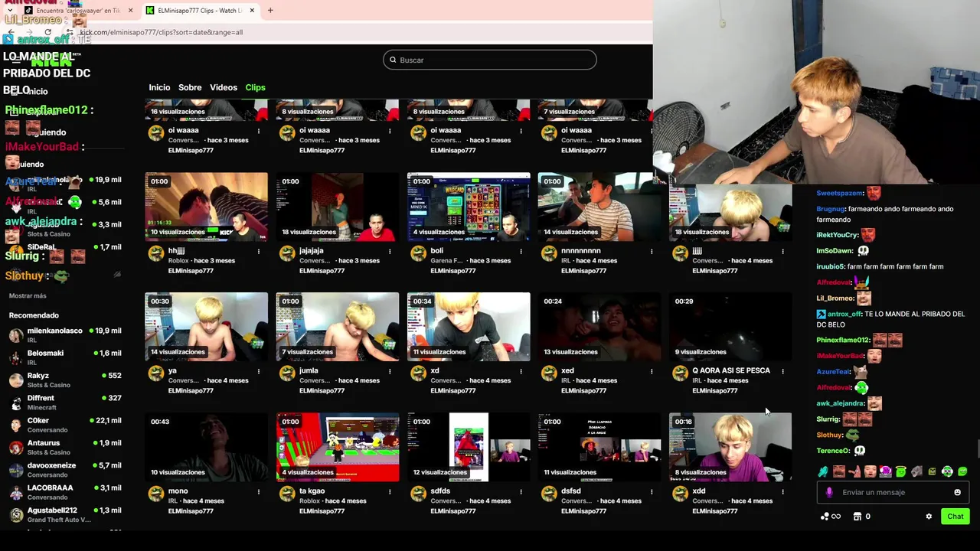
Task: Open the clip titled mono
Action: coord(178,491)
